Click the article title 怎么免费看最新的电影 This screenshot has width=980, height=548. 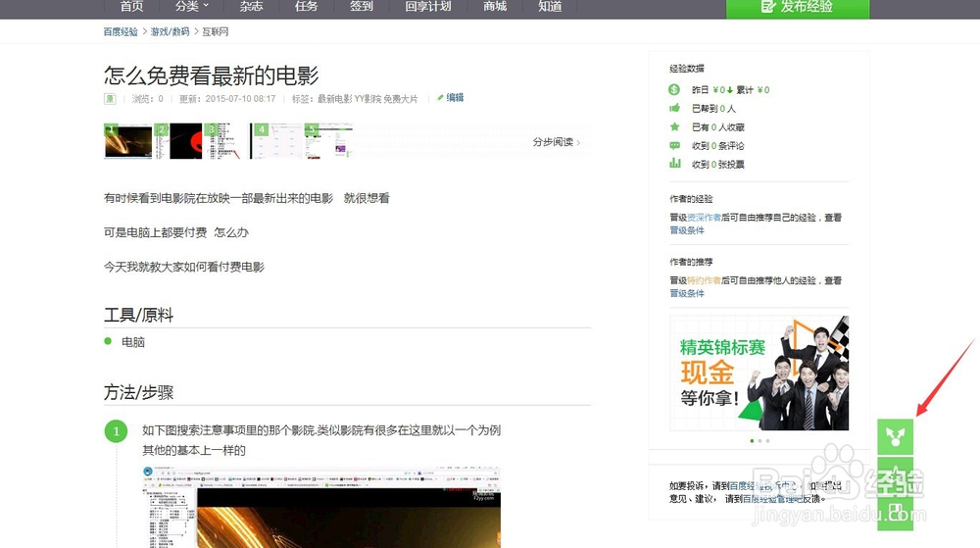[x=212, y=75]
